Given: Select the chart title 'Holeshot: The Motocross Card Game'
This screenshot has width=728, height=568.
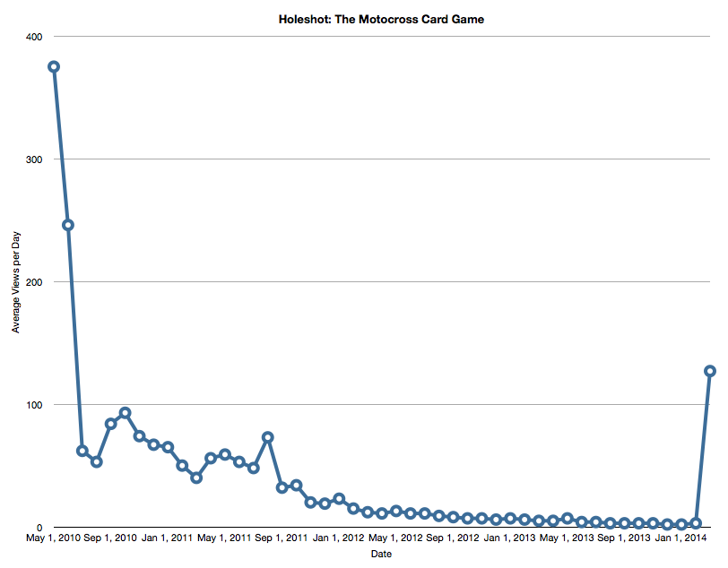Looking at the screenshot, I should click(x=381, y=20).
